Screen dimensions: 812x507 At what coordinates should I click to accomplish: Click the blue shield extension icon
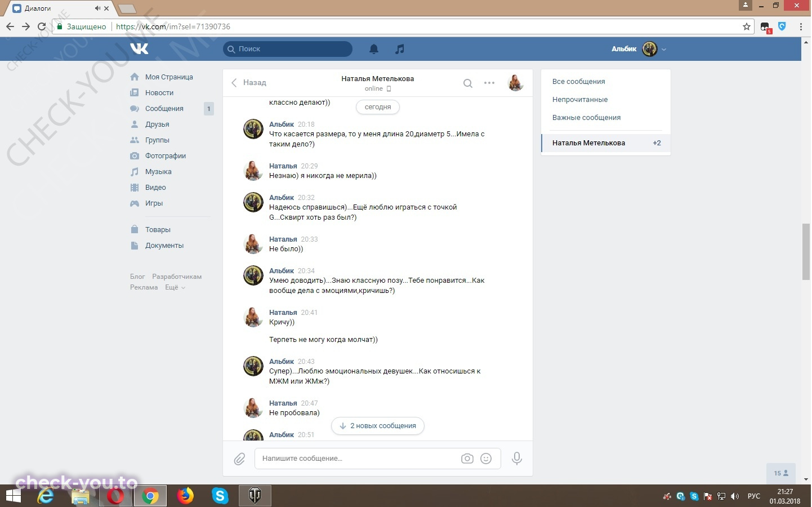pos(782,26)
